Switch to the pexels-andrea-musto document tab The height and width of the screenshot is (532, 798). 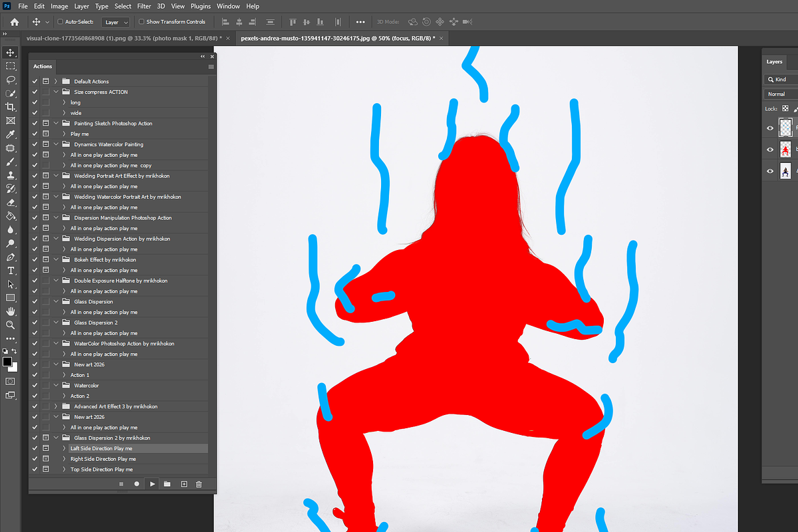point(342,39)
